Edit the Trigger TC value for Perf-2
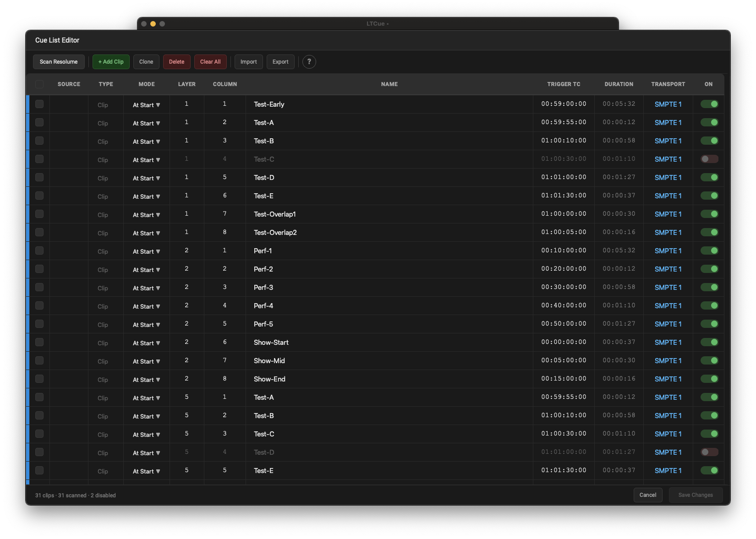 point(564,269)
